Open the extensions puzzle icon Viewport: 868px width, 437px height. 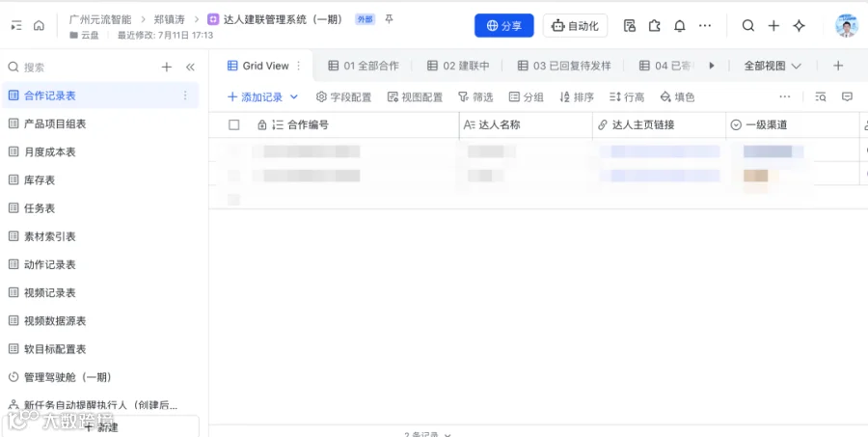tap(654, 25)
